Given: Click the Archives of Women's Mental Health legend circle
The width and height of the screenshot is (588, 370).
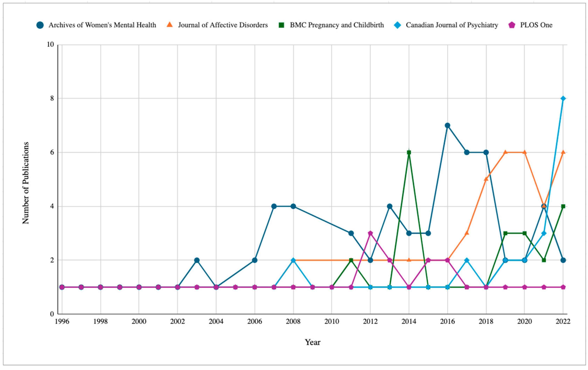Looking at the screenshot, I should [40, 25].
